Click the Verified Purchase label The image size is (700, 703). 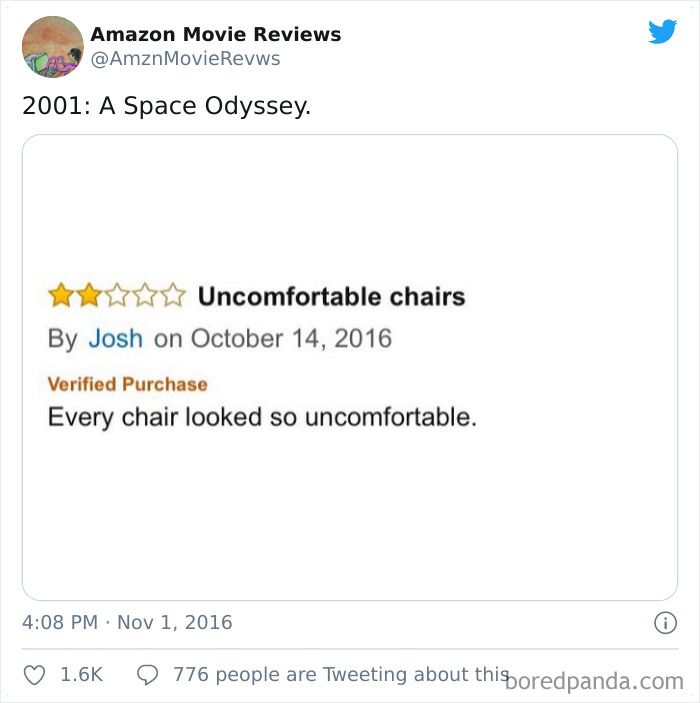point(128,384)
